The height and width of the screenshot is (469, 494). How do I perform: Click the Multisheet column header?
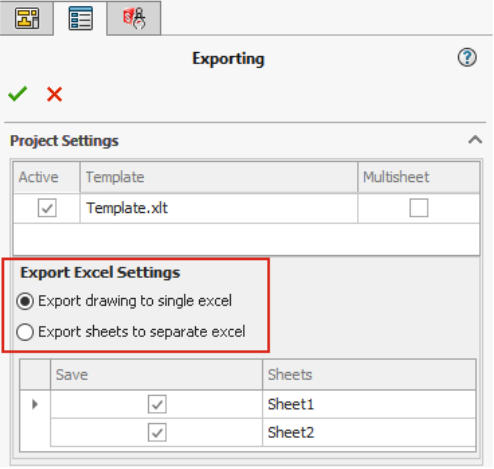pyautogui.click(x=419, y=177)
